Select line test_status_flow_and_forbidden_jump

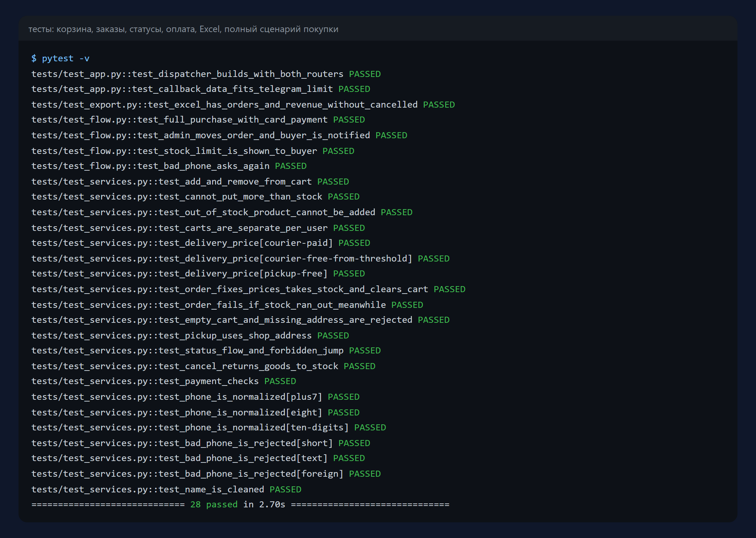(206, 351)
